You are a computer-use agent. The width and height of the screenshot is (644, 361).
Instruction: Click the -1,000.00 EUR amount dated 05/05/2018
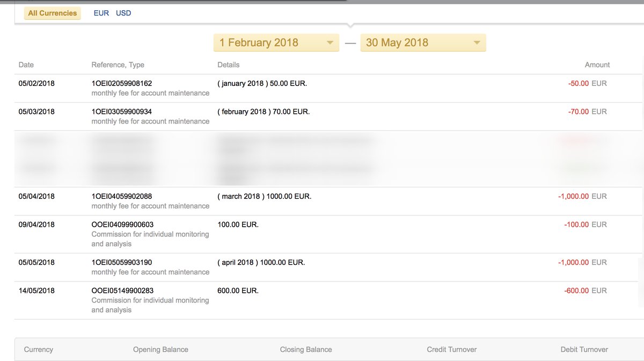[583, 262]
